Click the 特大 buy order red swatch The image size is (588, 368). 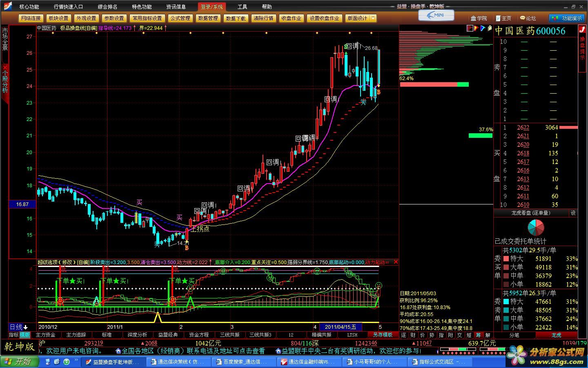tap(506, 259)
